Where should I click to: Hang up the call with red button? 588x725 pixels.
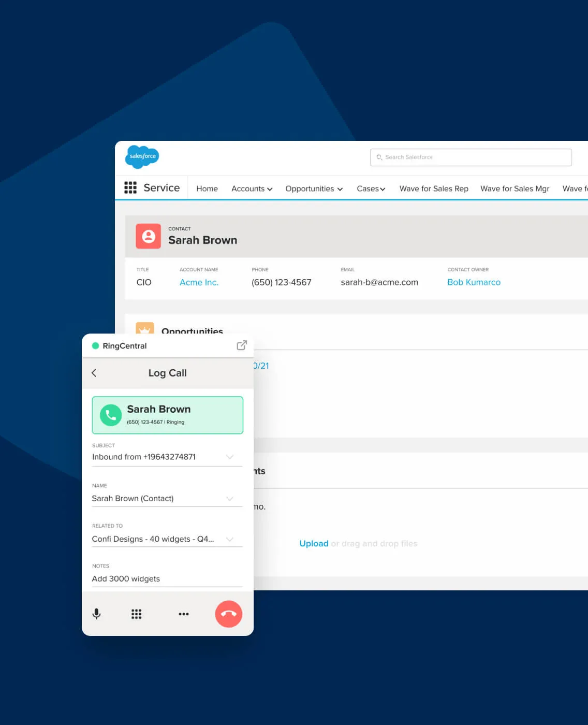(229, 614)
